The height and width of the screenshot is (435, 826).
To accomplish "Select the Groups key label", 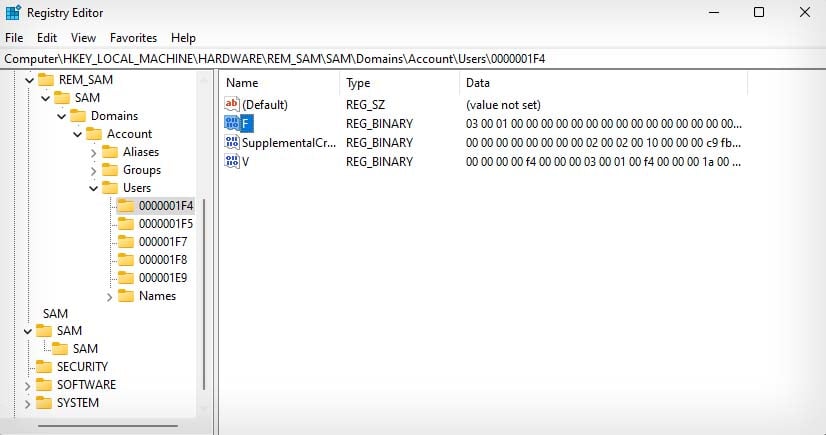I will [x=142, y=170].
